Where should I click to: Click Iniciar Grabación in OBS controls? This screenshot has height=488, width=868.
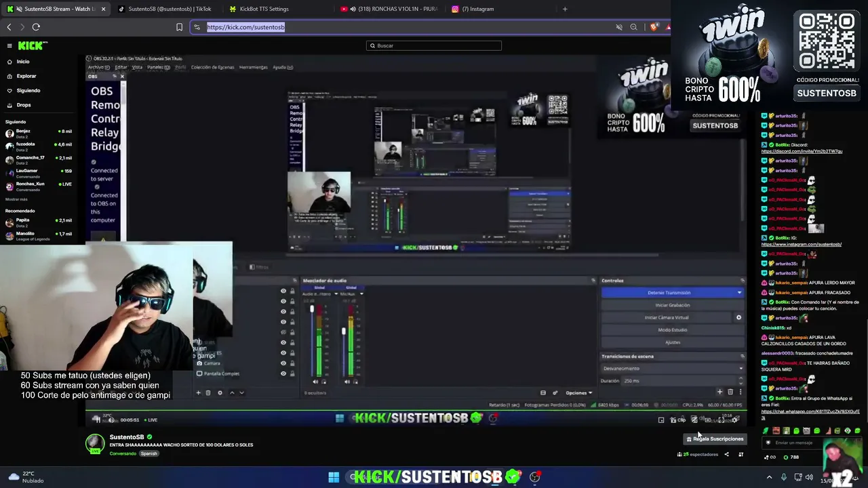tap(672, 305)
